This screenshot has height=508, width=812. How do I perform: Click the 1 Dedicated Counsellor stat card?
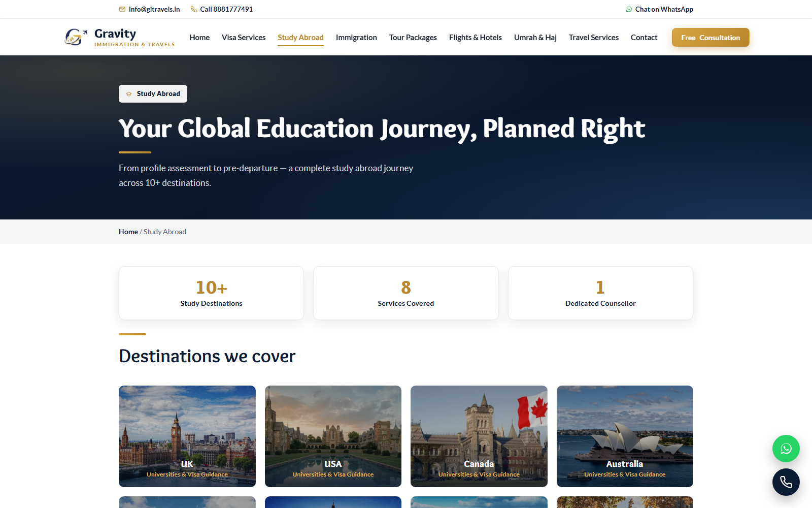[600, 293]
